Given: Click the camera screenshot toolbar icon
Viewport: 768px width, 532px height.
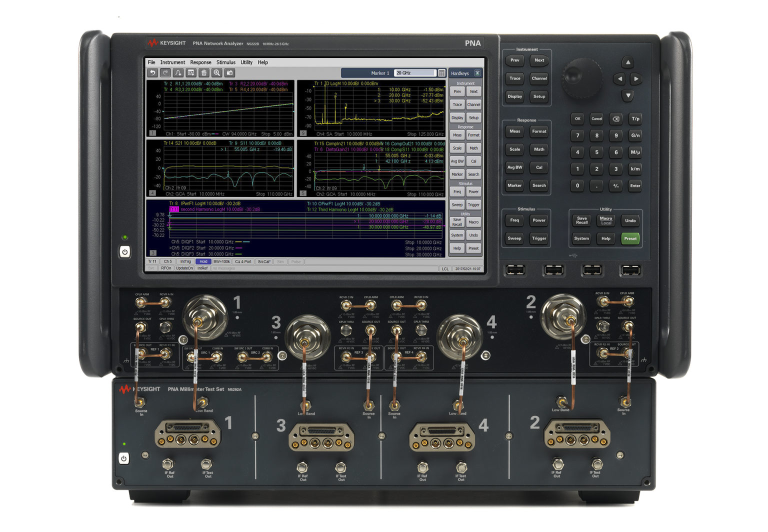Looking at the screenshot, I should (230, 73).
